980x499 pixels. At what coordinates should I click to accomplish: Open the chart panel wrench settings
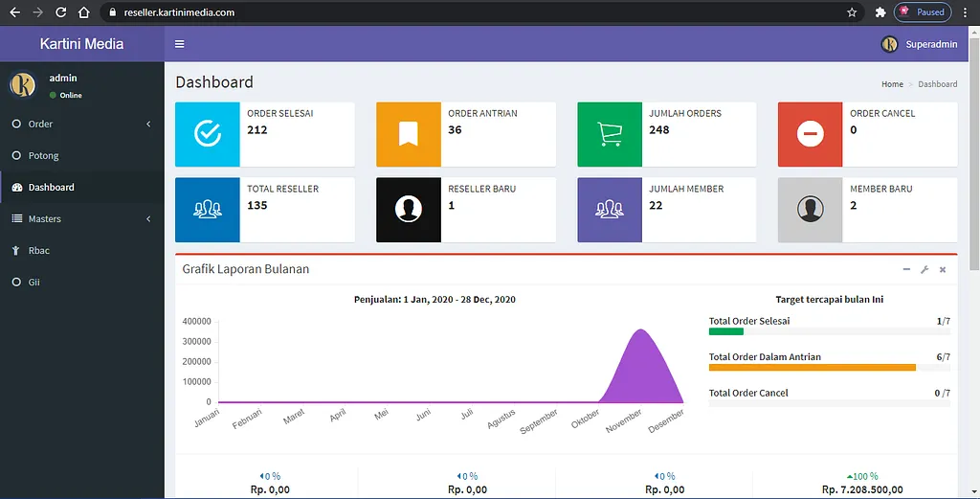tap(924, 270)
